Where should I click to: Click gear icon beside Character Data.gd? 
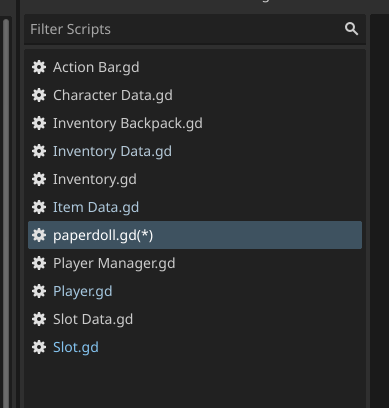coord(39,95)
